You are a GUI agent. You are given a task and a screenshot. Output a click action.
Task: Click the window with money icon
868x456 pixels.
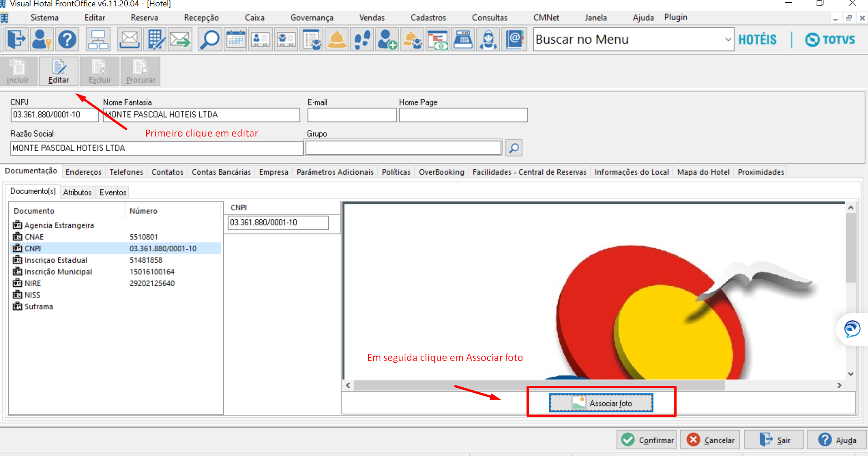tap(438, 40)
